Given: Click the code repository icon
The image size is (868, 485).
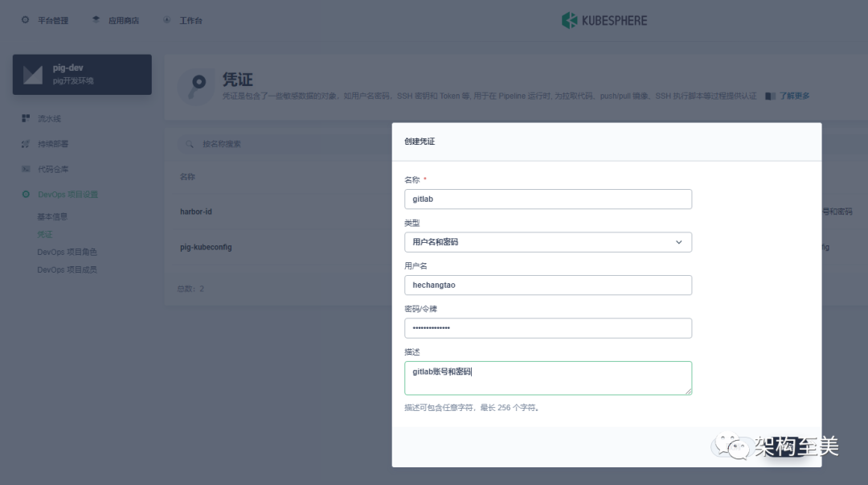Looking at the screenshot, I should pyautogui.click(x=26, y=169).
